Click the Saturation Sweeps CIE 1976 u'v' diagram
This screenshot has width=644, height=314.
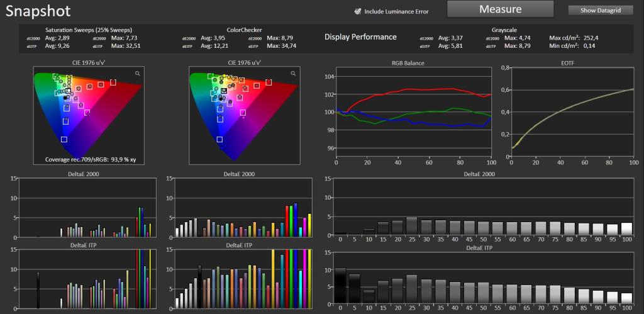tap(87, 115)
